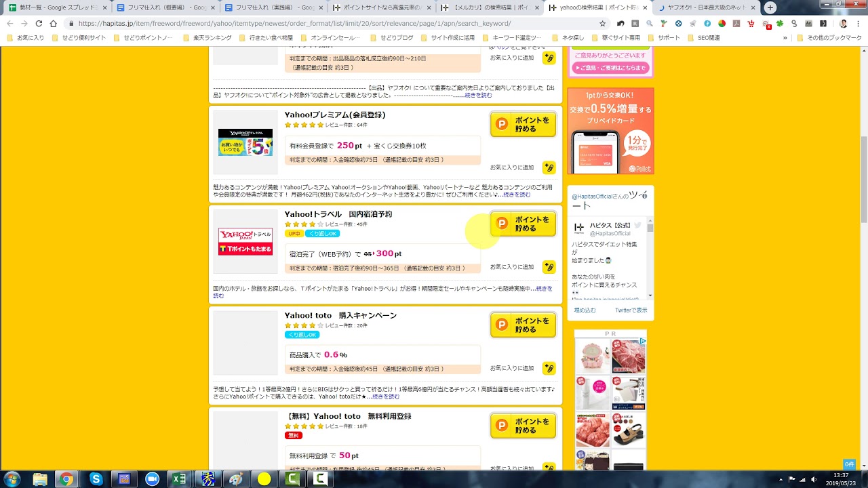Click the bookmark star in address bar

point(603,23)
